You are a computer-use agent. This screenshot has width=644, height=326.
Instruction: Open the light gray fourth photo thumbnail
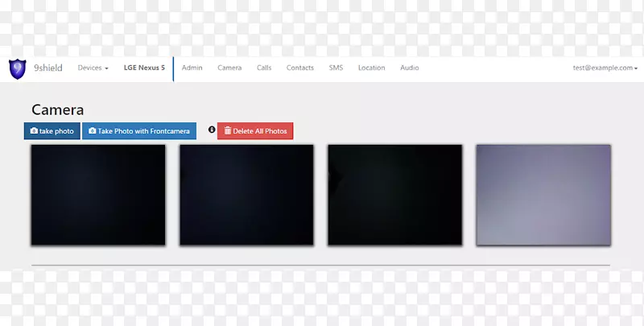[x=543, y=195]
